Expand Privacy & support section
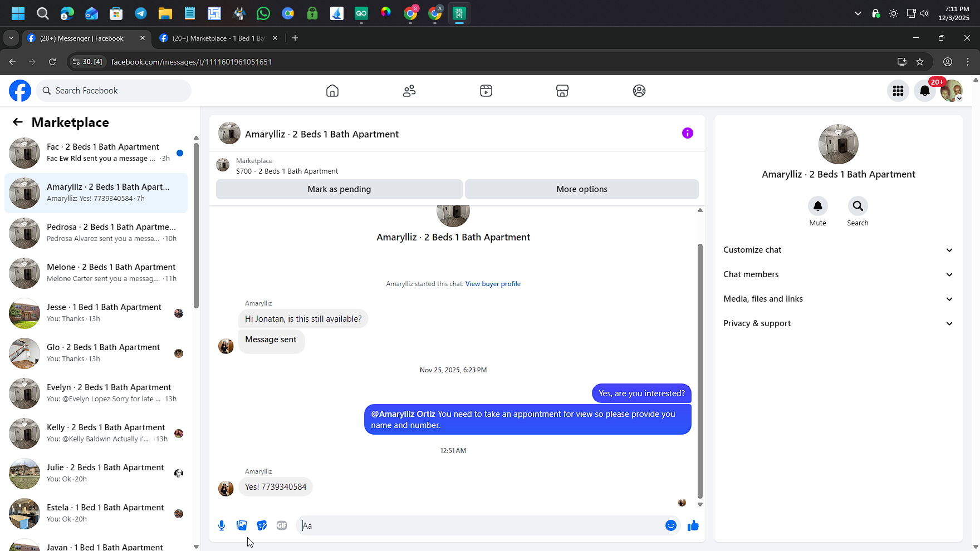 click(x=839, y=323)
